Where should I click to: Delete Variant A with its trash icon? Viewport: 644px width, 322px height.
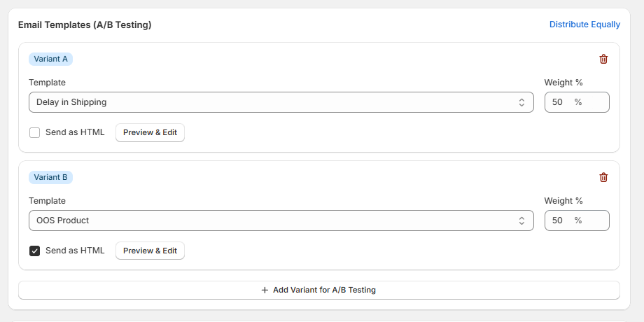coord(603,59)
